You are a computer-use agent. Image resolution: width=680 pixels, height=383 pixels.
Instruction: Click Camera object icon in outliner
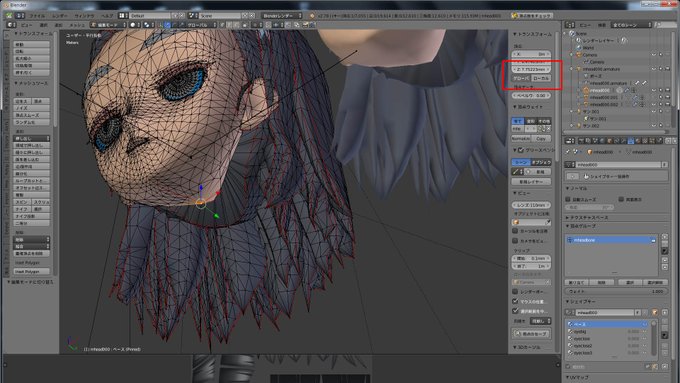tap(579, 55)
